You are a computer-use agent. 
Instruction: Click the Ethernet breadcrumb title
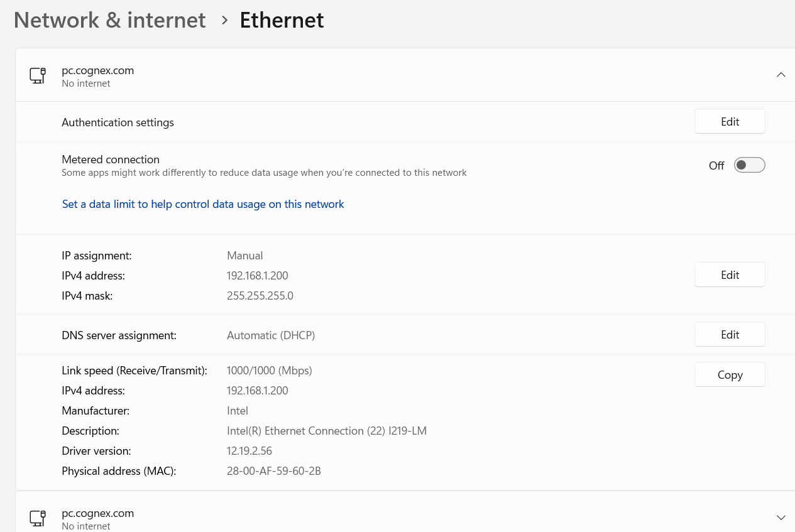coord(282,20)
